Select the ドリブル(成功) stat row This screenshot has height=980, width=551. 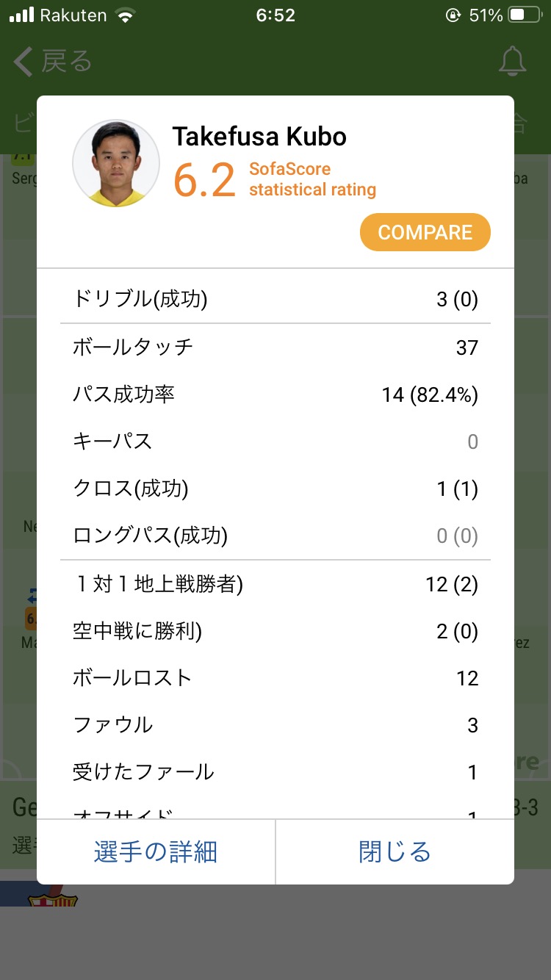pyautogui.click(x=275, y=300)
